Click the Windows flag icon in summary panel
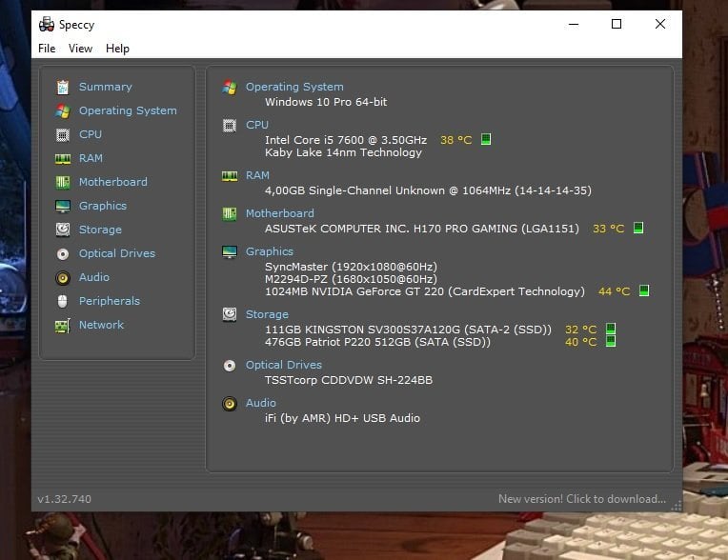This screenshot has width=728, height=560. coord(230,88)
